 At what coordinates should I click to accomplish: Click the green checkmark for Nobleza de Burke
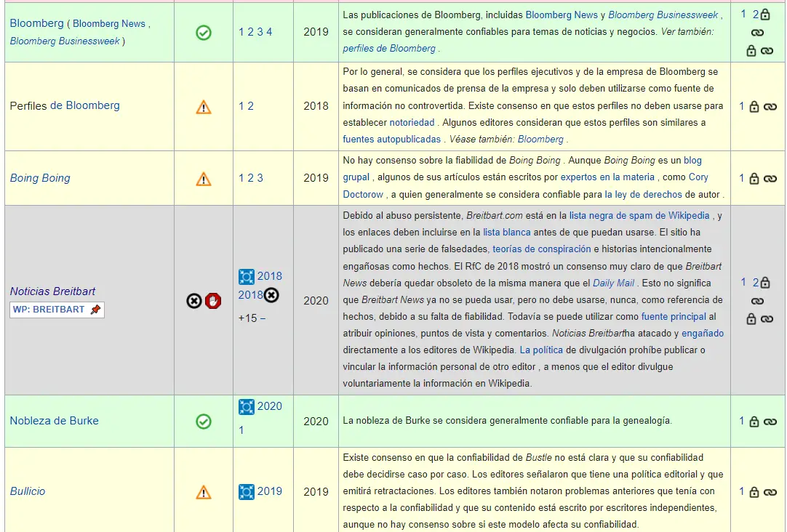tap(204, 422)
